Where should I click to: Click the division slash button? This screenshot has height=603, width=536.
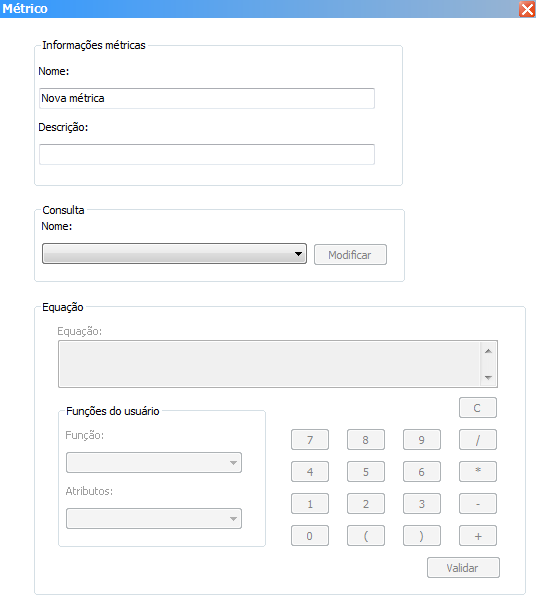(x=478, y=440)
